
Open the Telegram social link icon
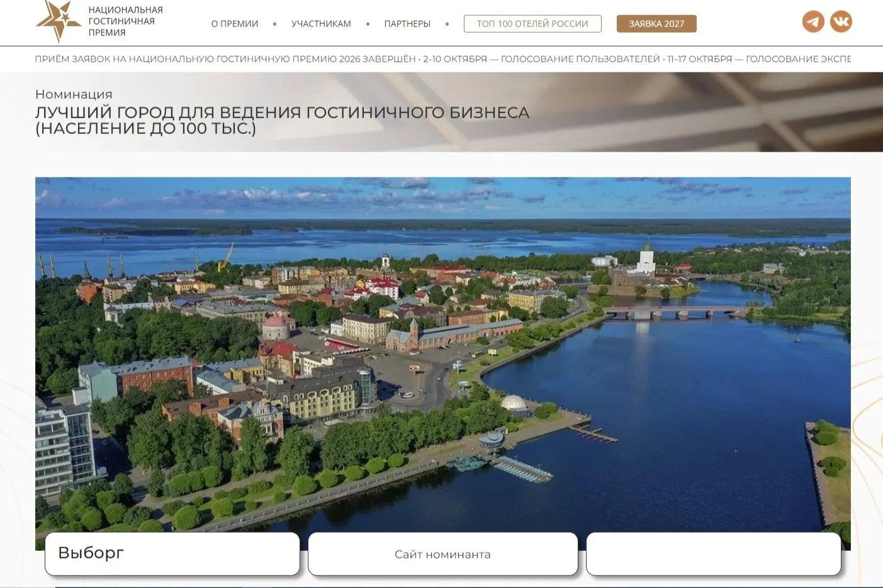click(813, 21)
